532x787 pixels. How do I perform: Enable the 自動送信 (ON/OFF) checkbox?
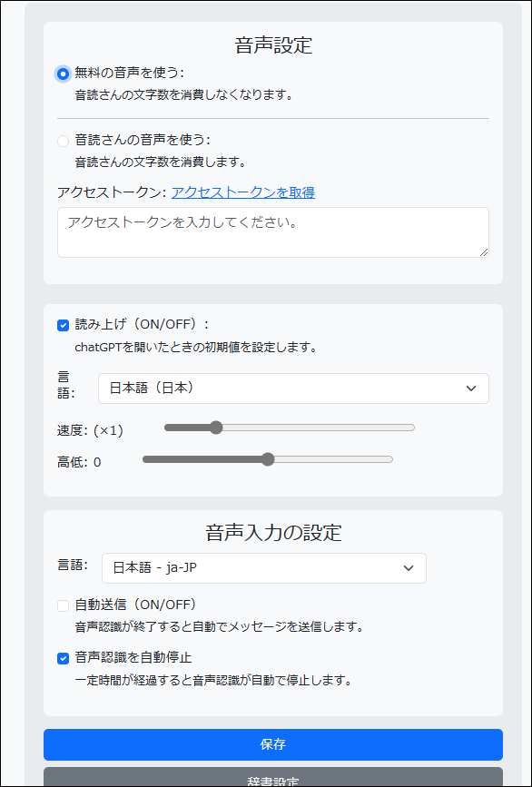click(63, 605)
